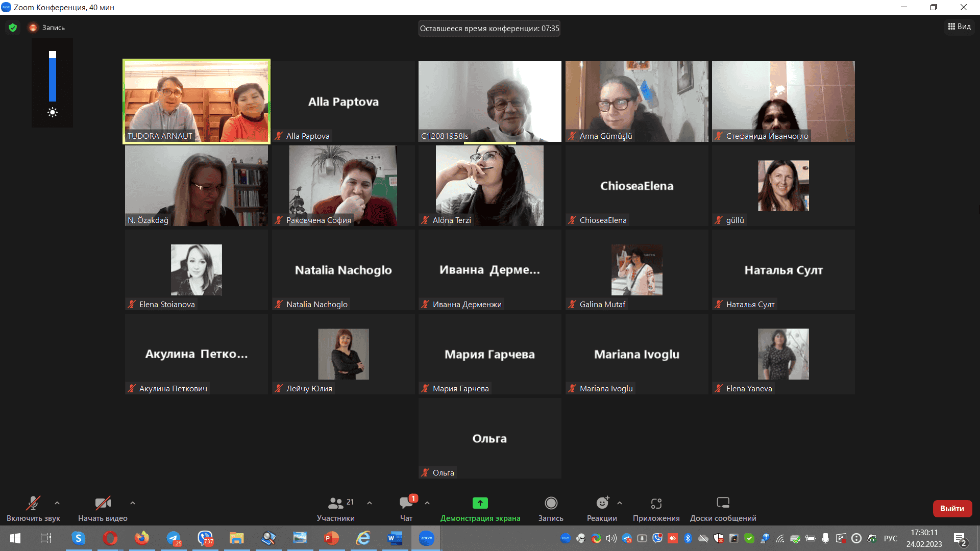Expand the chevron next to Participants
Screen dimensions: 980x551
pos(370,503)
